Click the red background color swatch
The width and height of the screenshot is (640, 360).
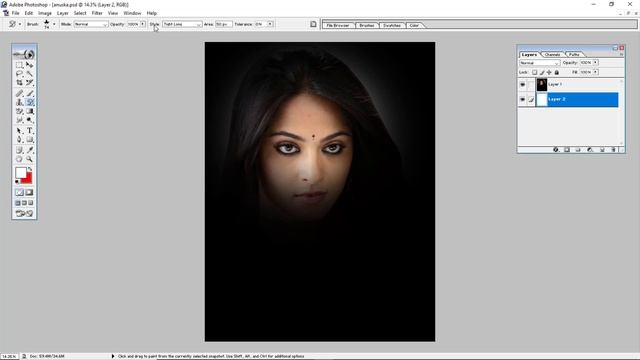click(28, 179)
